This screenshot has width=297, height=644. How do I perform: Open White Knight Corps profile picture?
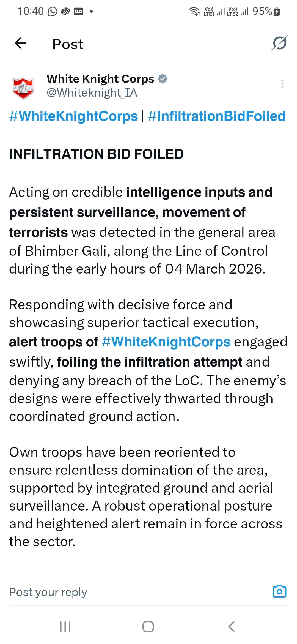tap(23, 88)
